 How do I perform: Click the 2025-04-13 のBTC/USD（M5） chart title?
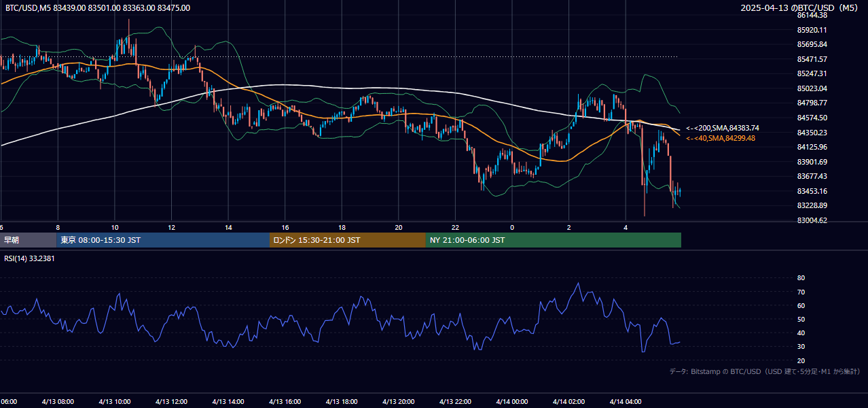[x=800, y=8]
